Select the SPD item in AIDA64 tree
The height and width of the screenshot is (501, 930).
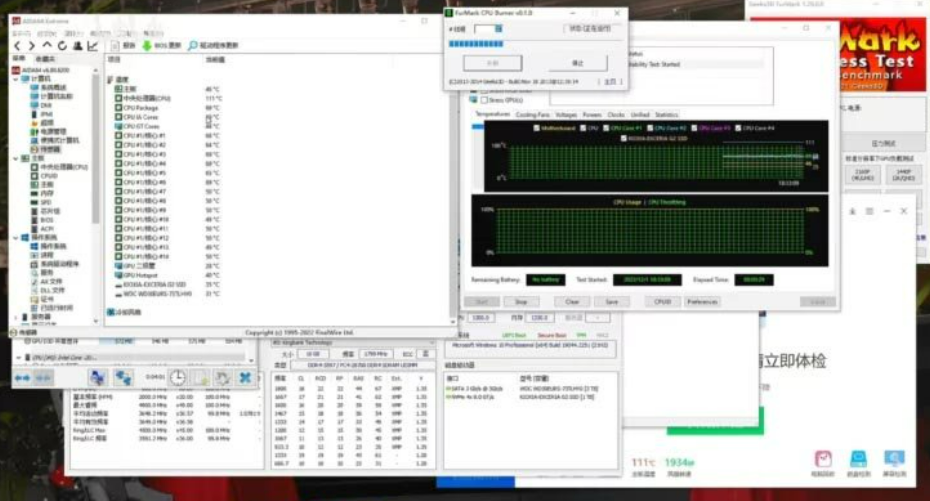coord(41,202)
